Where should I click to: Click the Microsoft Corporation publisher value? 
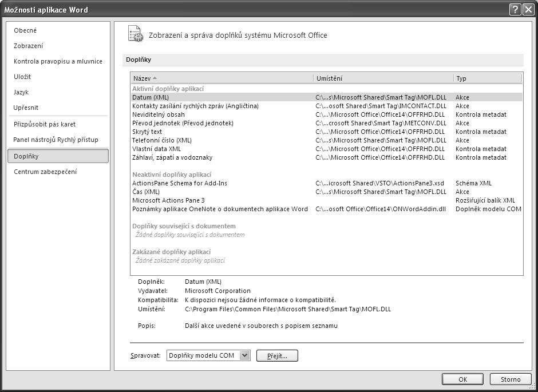click(x=217, y=291)
